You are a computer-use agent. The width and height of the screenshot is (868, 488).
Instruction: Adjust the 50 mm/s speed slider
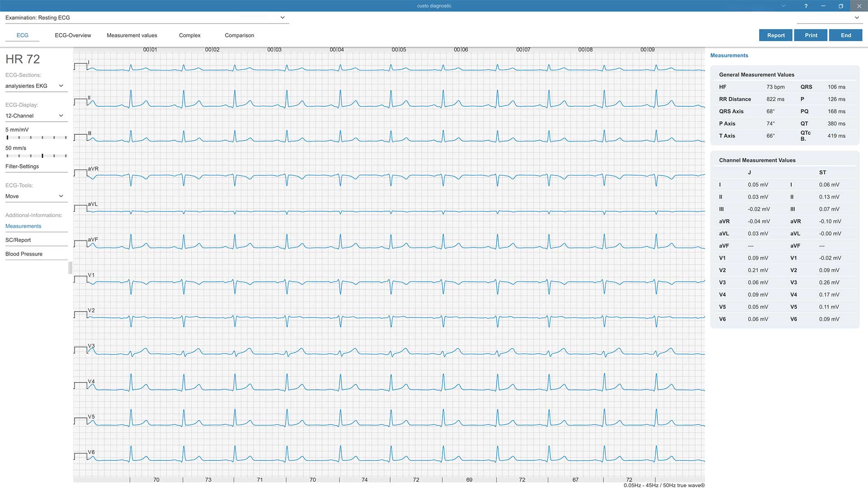[37, 156]
